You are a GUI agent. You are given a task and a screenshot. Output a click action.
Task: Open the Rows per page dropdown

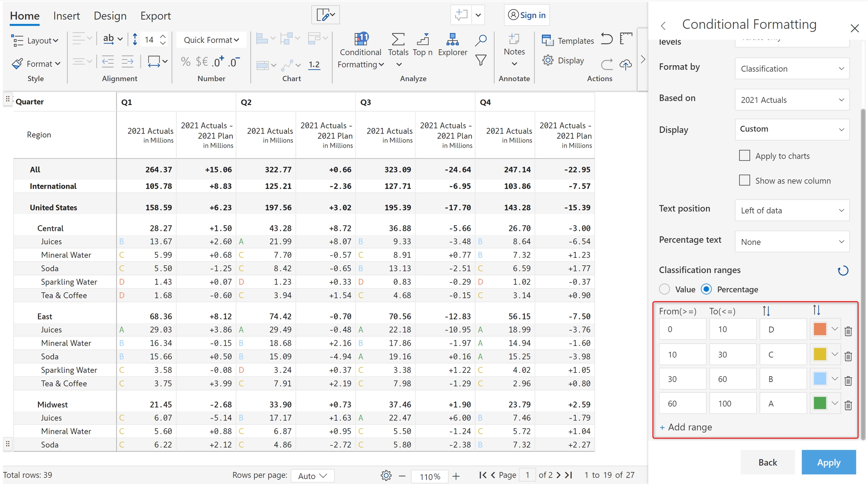pyautogui.click(x=312, y=476)
